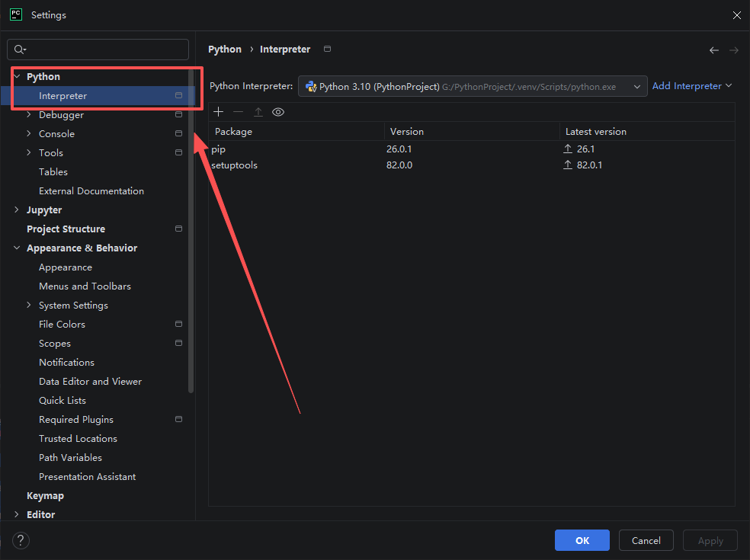Expand the Jupyter group

coord(17,210)
